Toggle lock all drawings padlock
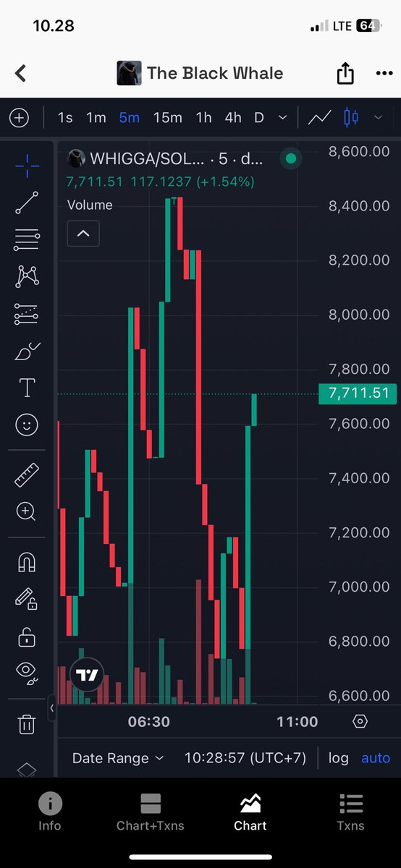The image size is (401, 868). (x=27, y=637)
